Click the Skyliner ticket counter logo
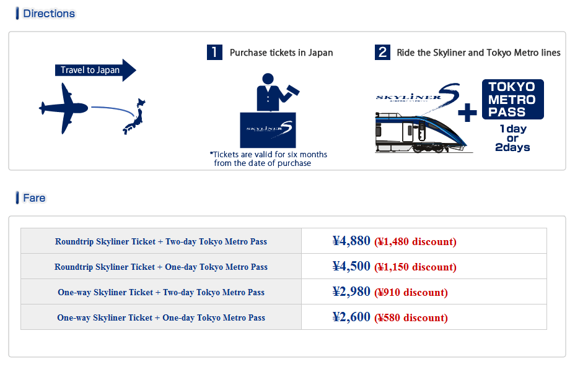Viewport: 588px width, 367px height. (x=268, y=130)
